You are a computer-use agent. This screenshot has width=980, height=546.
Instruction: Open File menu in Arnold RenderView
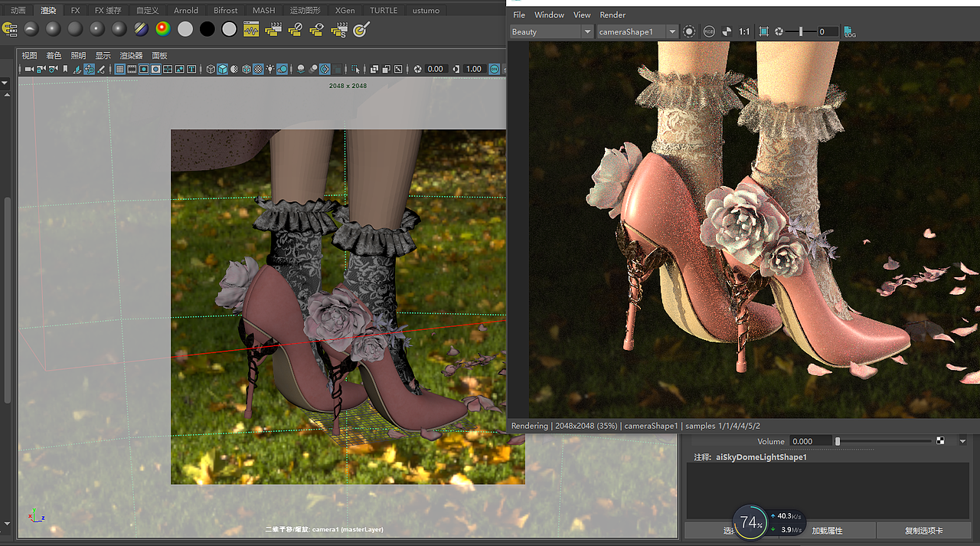[519, 15]
